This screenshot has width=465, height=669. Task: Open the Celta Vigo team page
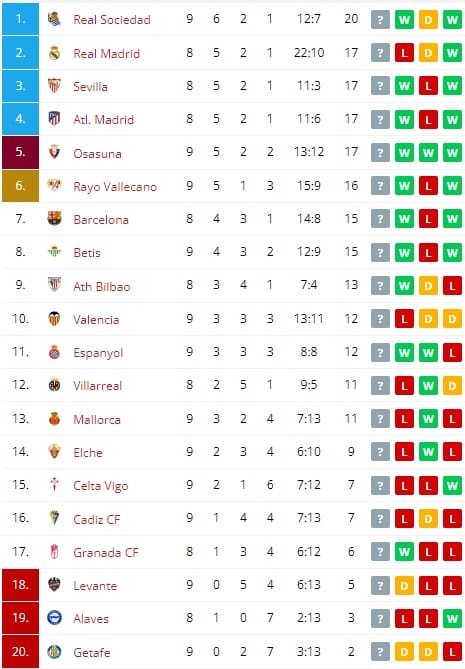[101, 486]
